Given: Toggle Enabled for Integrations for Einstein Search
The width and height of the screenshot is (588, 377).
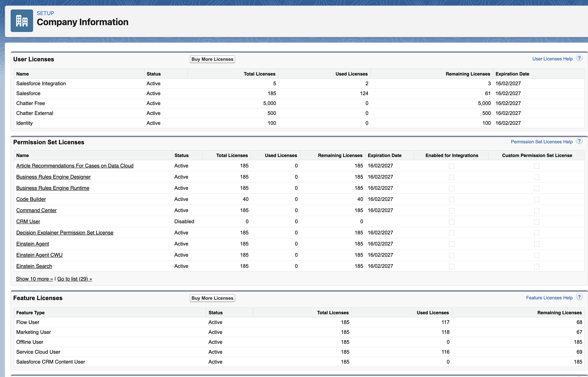Looking at the screenshot, I should point(452,266).
